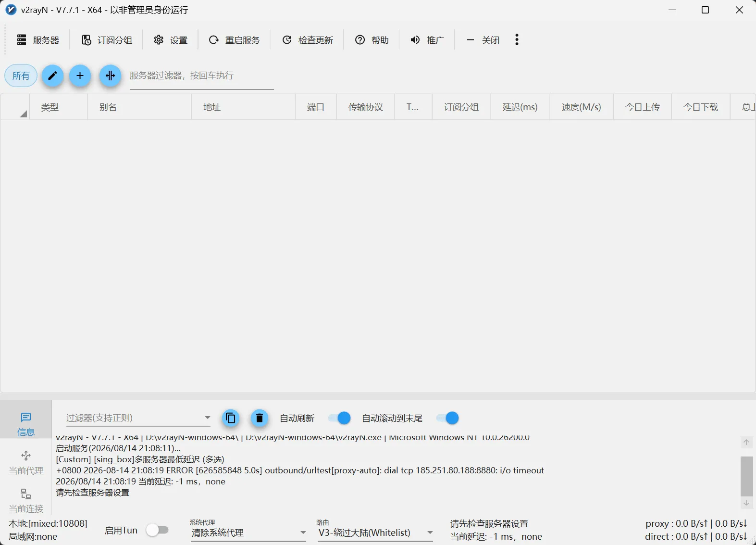Click the [Custom] [sing_box] log line
The height and width of the screenshot is (545, 756).
click(140, 459)
